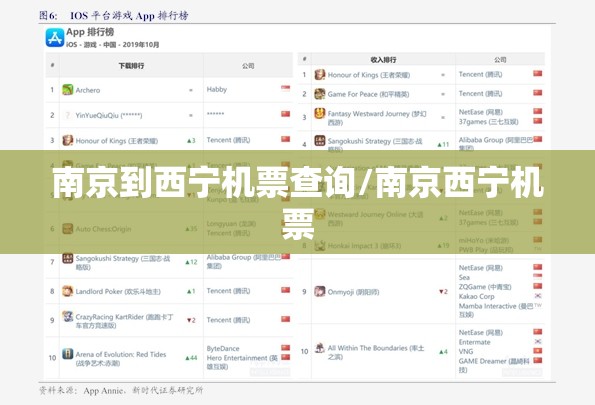Click the 'Hero Entertainment' company name
595x405 pixels.
coord(242,362)
